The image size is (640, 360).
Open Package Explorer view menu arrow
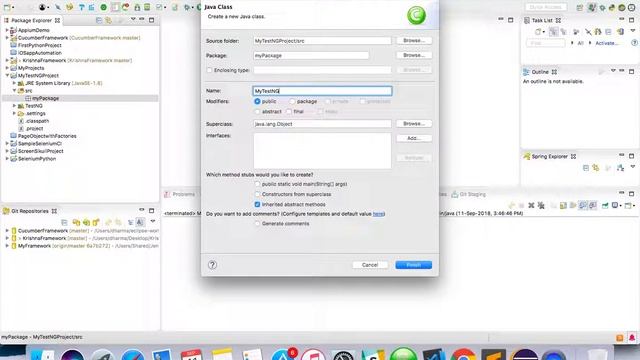coord(133,19)
